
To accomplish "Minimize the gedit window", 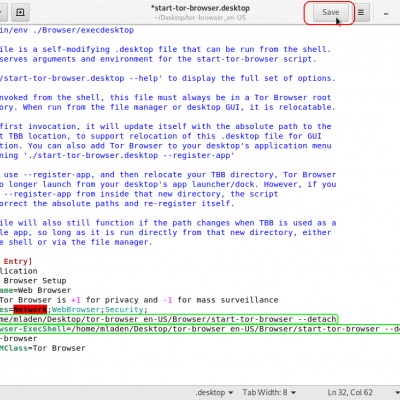I will [x=386, y=14].
